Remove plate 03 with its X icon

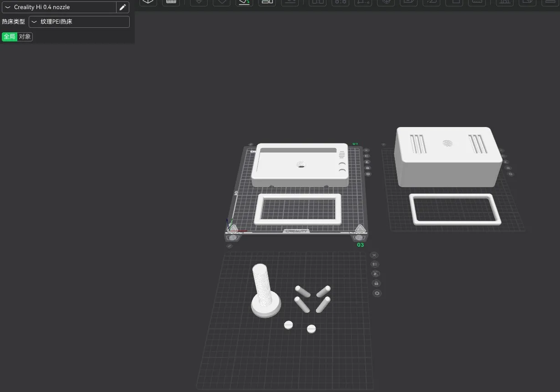click(374, 255)
